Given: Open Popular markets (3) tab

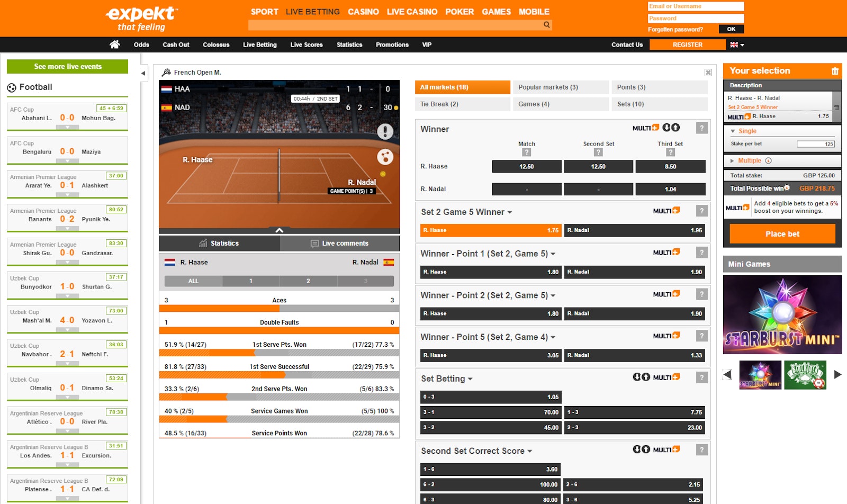Looking at the screenshot, I should (560, 87).
